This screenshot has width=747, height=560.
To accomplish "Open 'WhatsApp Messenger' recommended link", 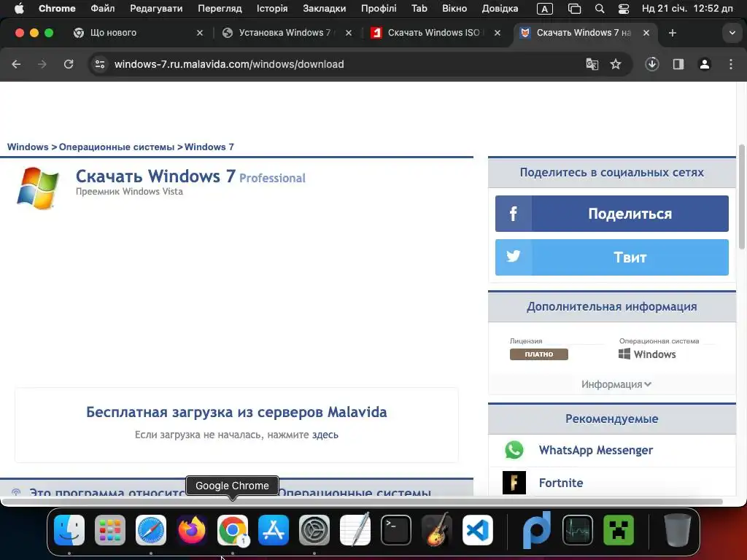I will pos(595,450).
